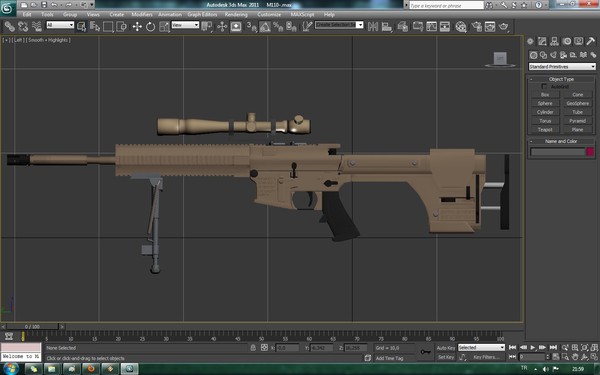Open the reference coordinate View dropdown
600x375 pixels.
click(x=185, y=25)
